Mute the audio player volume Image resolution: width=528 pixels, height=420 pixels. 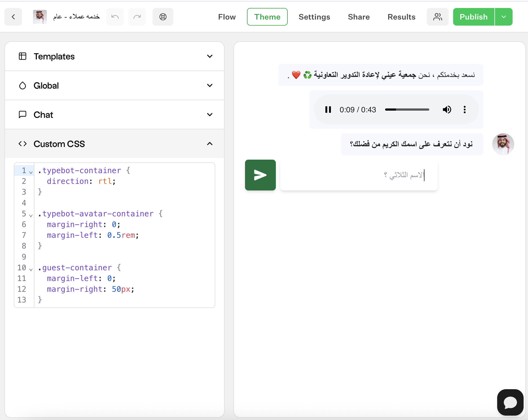pyautogui.click(x=447, y=110)
